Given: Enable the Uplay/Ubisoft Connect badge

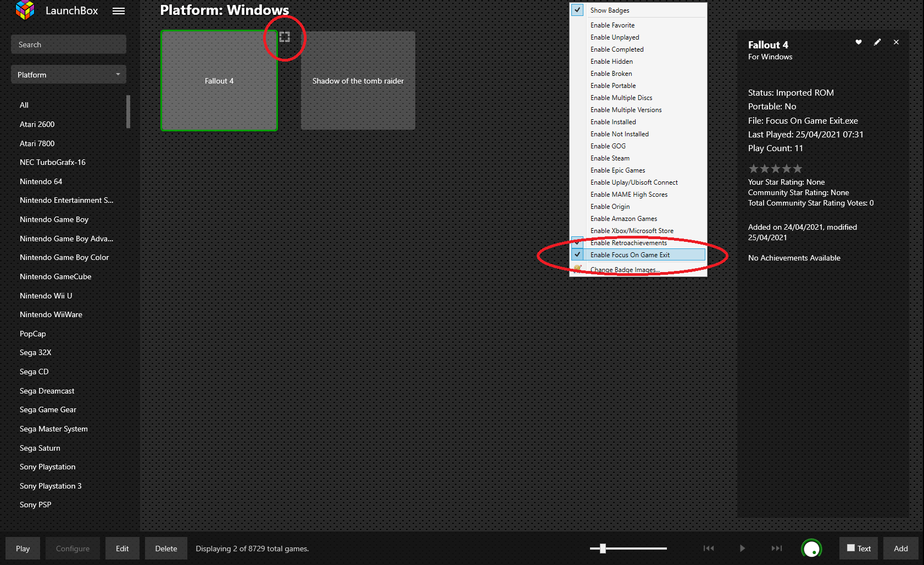Looking at the screenshot, I should (638, 182).
